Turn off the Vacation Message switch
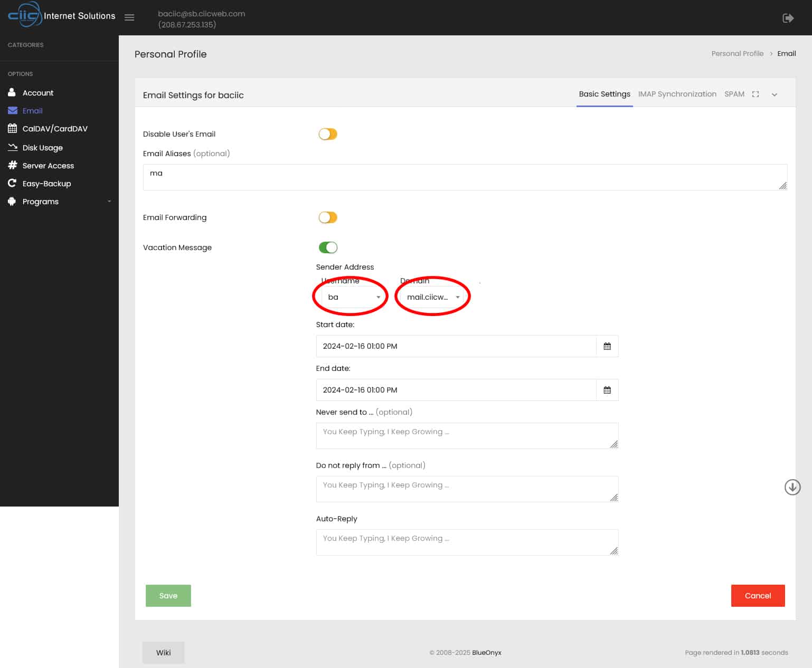The width and height of the screenshot is (812, 668). pyautogui.click(x=328, y=247)
